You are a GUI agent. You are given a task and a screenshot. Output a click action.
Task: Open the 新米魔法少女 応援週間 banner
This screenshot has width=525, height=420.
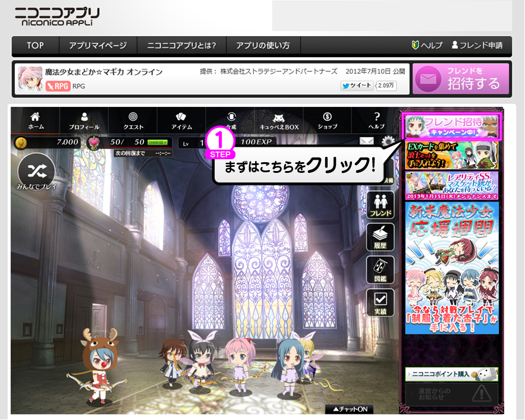pos(452,268)
